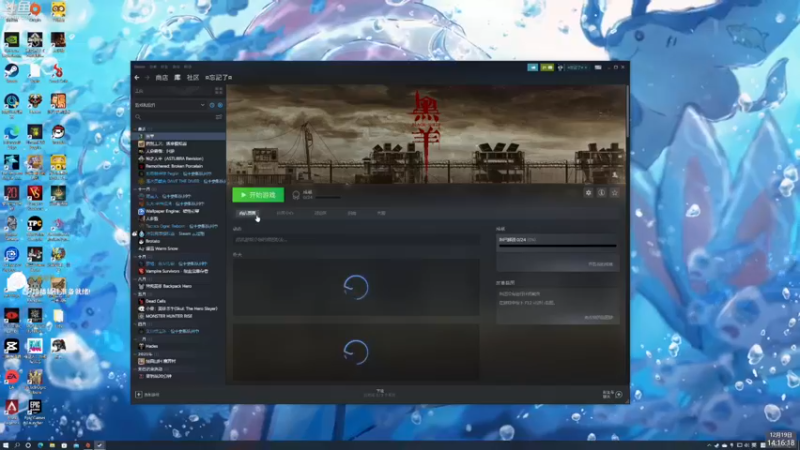Click the activity post text field

(356, 239)
